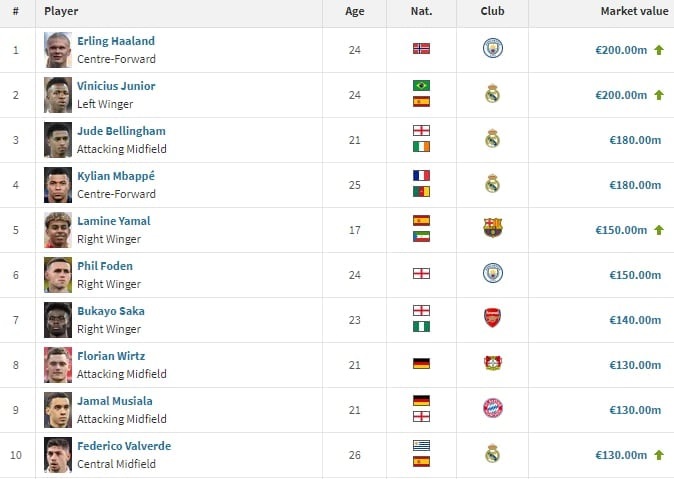Sort table by Market value column header

pyautogui.click(x=634, y=11)
